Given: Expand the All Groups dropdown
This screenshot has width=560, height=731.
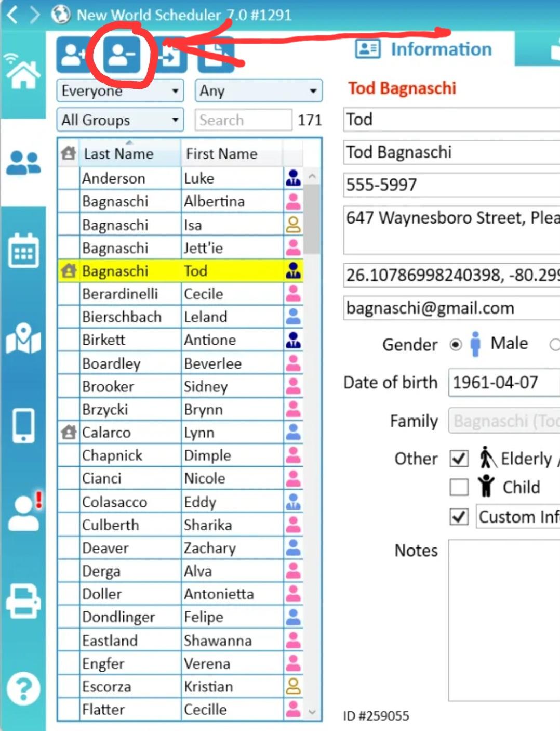Looking at the screenshot, I should click(x=120, y=120).
